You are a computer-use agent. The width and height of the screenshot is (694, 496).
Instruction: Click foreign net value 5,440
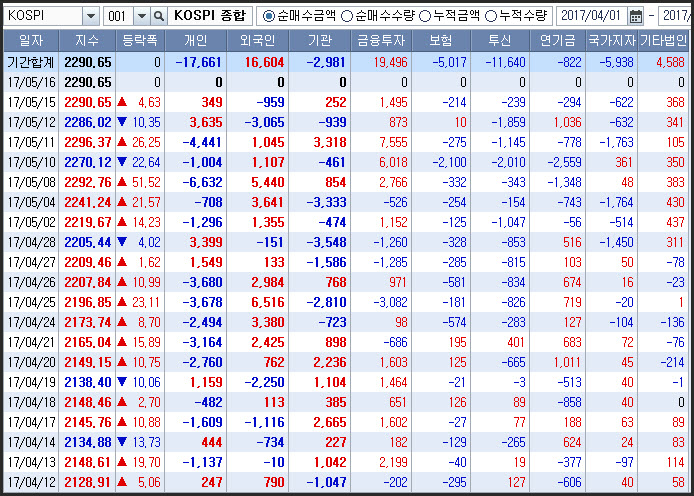268,182
